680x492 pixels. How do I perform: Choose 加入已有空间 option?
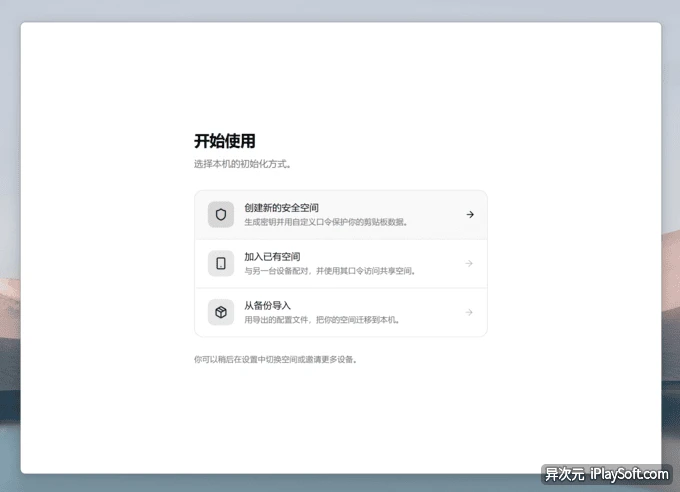point(341,264)
